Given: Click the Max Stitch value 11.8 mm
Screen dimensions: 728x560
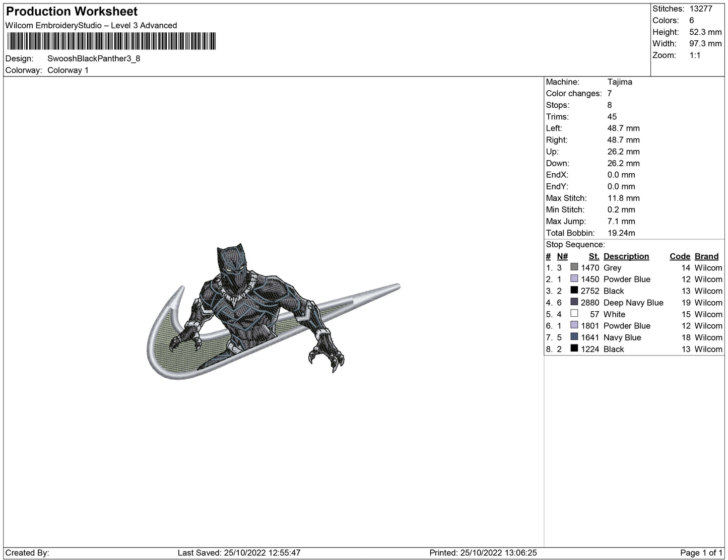Looking at the screenshot, I should (x=624, y=197).
